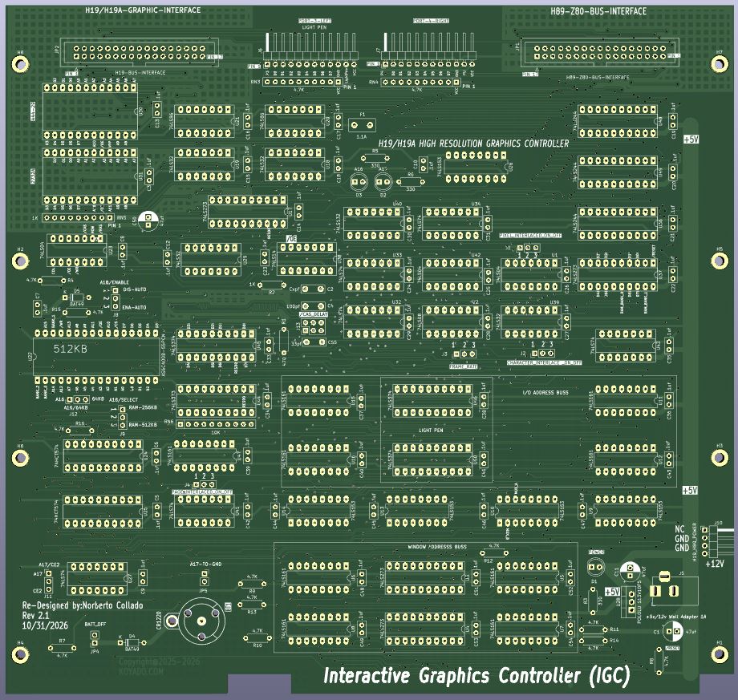This screenshot has height=700, width=738.
Task: Click the J3 FRAME_RATE jumper header
Action: click(x=463, y=353)
